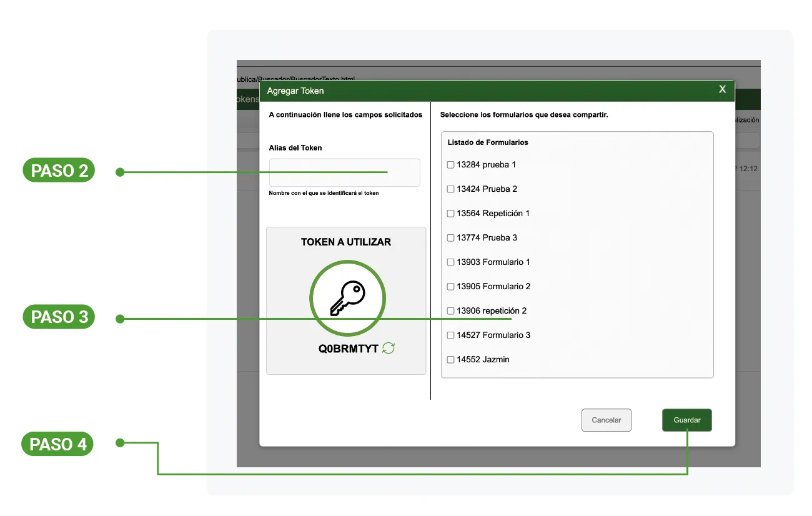Click the 'Seleccione los formularios' instruction text

point(524,115)
